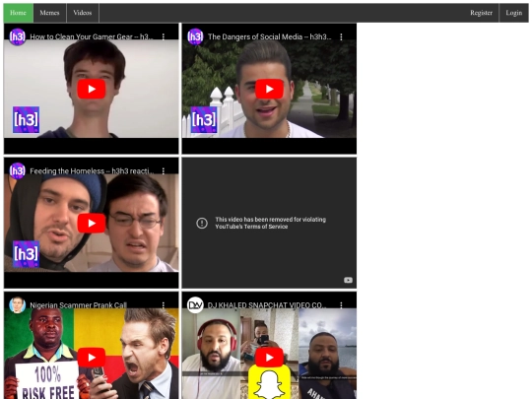Click the Register link

tap(481, 13)
